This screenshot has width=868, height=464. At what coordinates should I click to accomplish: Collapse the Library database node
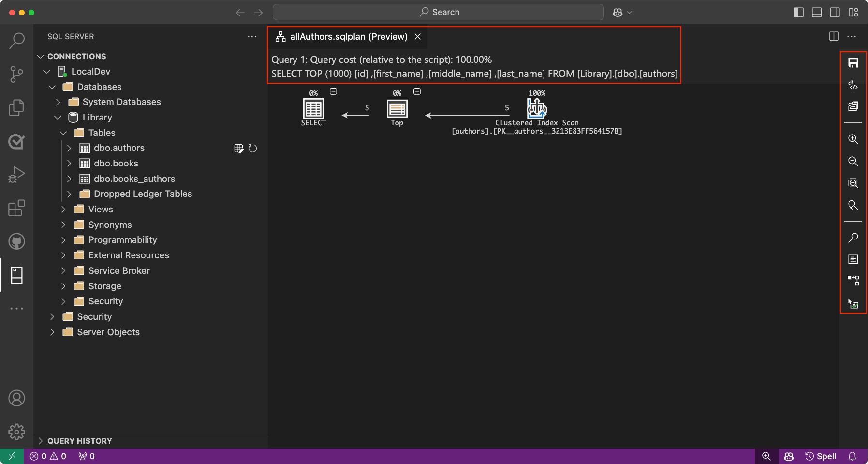tap(58, 118)
